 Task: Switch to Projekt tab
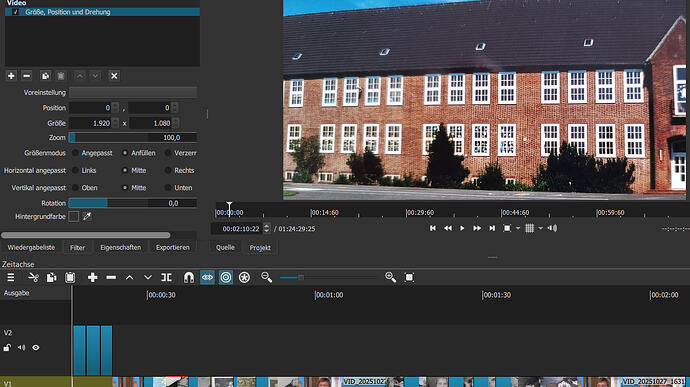[x=260, y=247]
